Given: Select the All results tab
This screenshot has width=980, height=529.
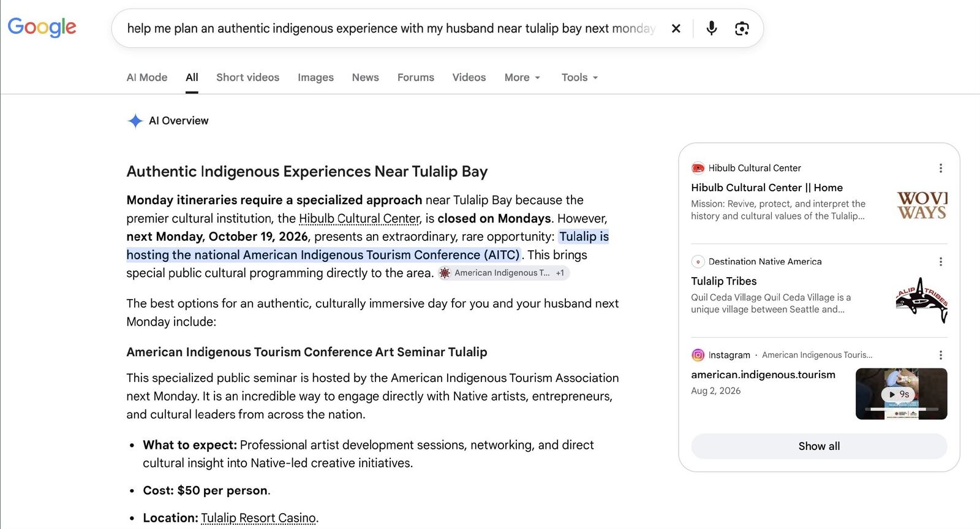Looking at the screenshot, I should click(x=192, y=77).
